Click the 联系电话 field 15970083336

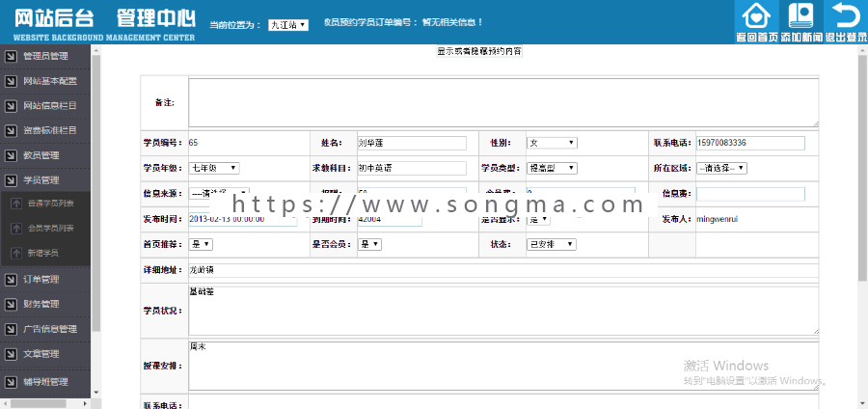750,143
